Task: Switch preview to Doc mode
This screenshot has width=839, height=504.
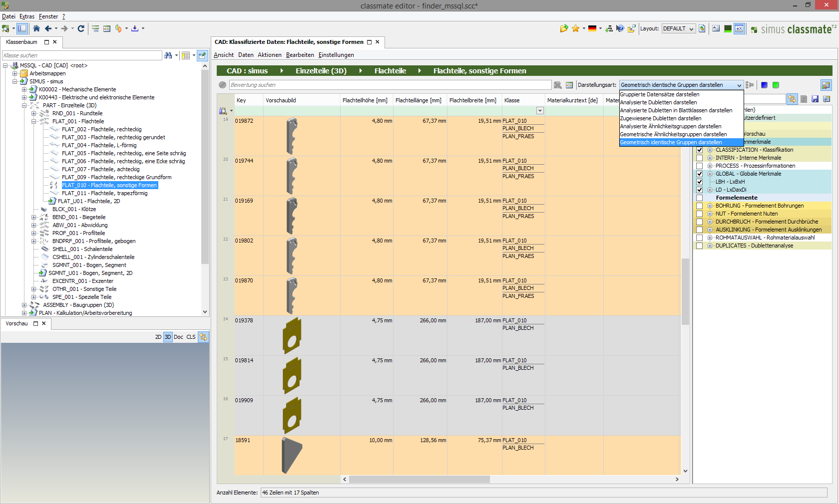Action: (x=178, y=337)
